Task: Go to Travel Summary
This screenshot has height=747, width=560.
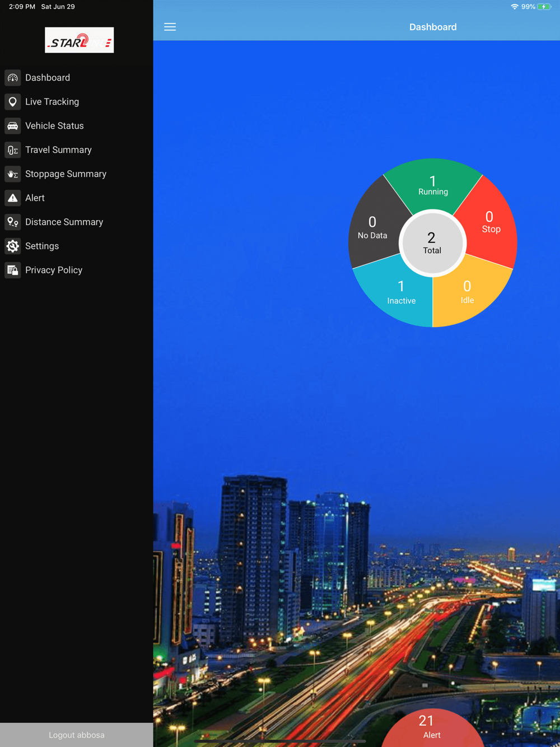Action: point(58,150)
